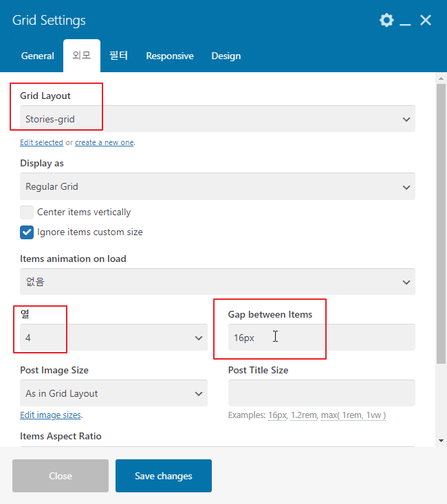Close the Grid Settings dialog with X
447x504 pixels.
pyautogui.click(x=426, y=21)
